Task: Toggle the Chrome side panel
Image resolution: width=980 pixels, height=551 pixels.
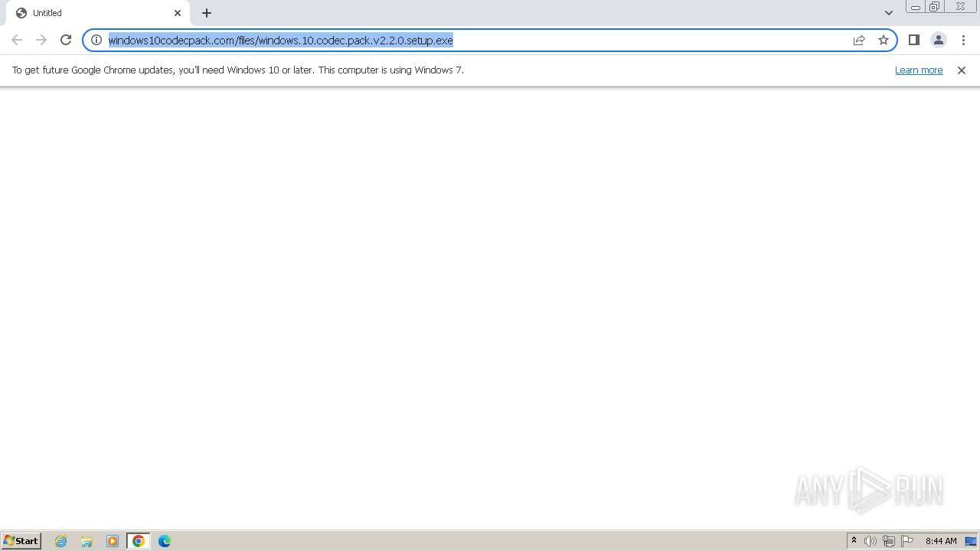Action: pos(914,40)
